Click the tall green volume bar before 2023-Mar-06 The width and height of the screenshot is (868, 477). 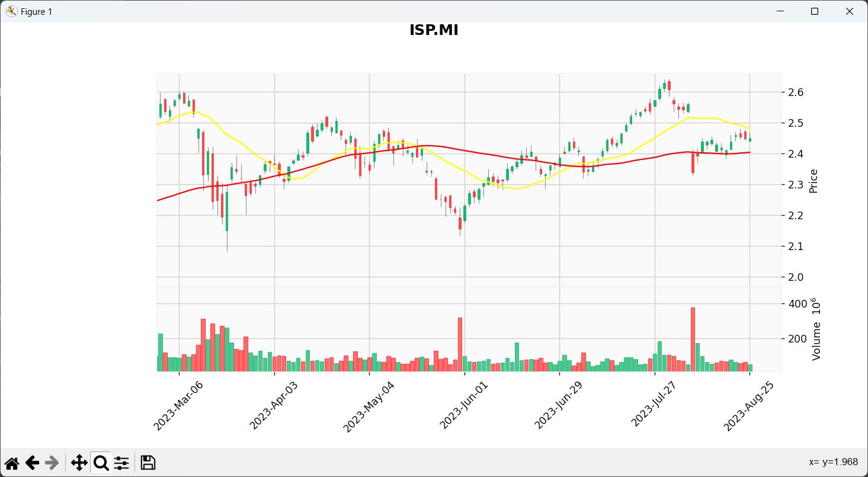[x=160, y=353]
